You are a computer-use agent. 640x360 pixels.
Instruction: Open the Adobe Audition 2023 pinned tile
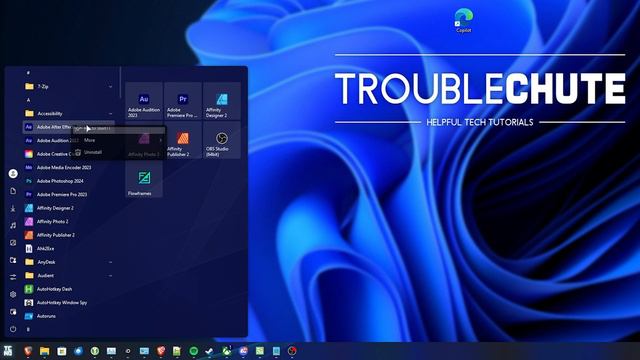144,101
